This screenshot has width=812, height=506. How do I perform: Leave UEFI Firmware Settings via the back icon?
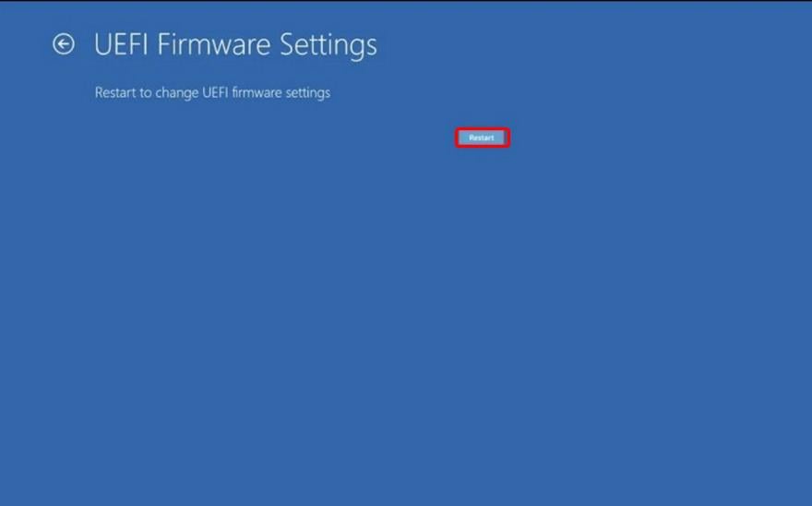coord(64,44)
